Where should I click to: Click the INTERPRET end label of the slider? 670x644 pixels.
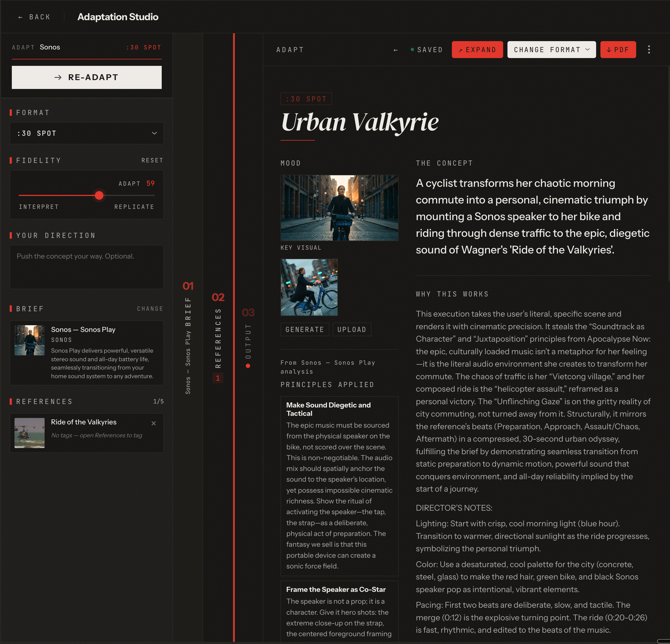39,207
